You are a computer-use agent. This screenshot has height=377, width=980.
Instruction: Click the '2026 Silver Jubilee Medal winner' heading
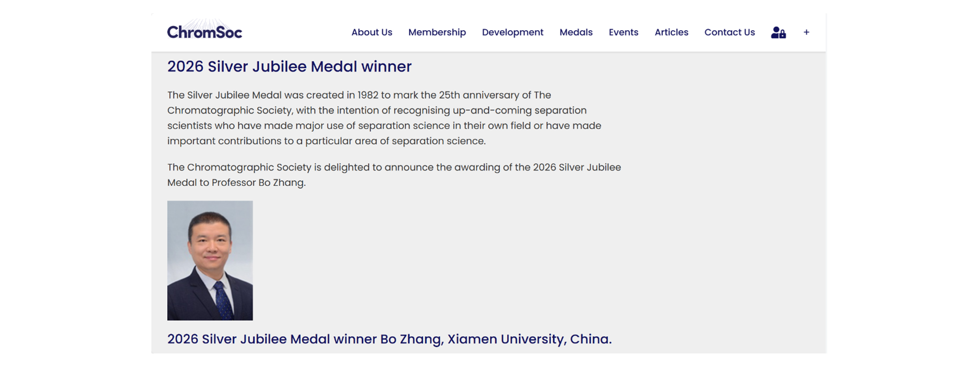pos(289,67)
